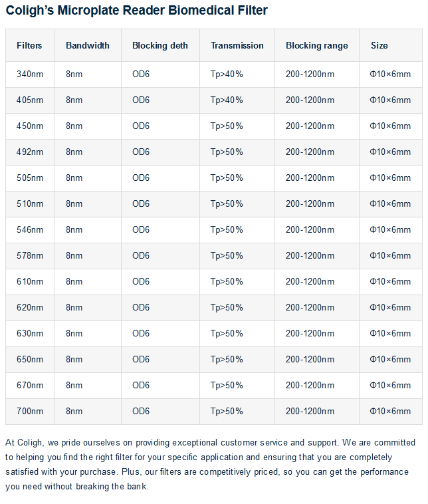
Task: Click the blocking range in the 650nm row
Action: pyautogui.click(x=310, y=360)
